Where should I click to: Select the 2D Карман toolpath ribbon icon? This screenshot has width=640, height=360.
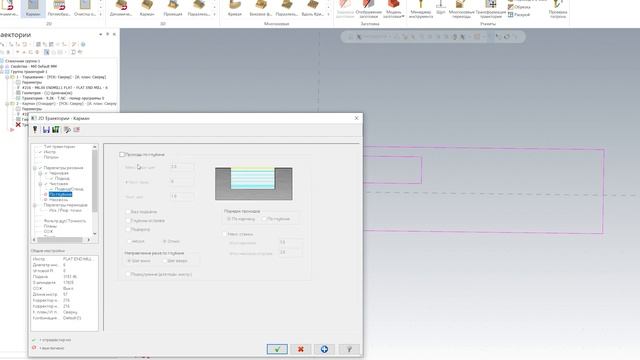coord(33,8)
